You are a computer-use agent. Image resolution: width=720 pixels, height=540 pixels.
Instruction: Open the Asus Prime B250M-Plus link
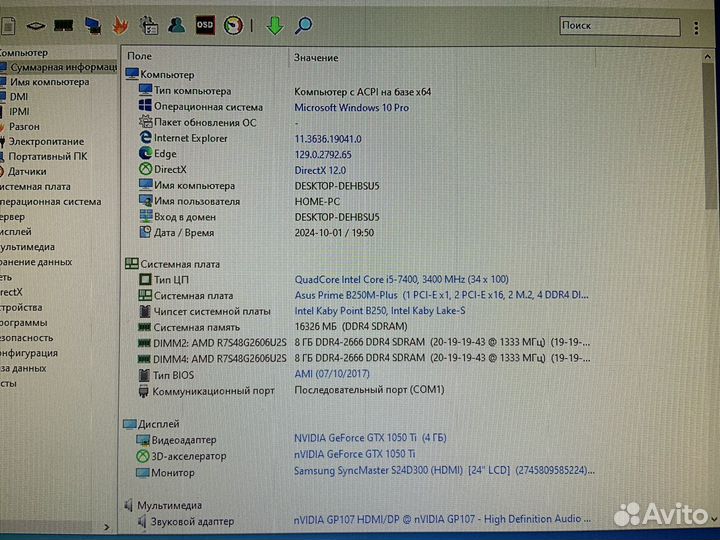[x=441, y=295]
